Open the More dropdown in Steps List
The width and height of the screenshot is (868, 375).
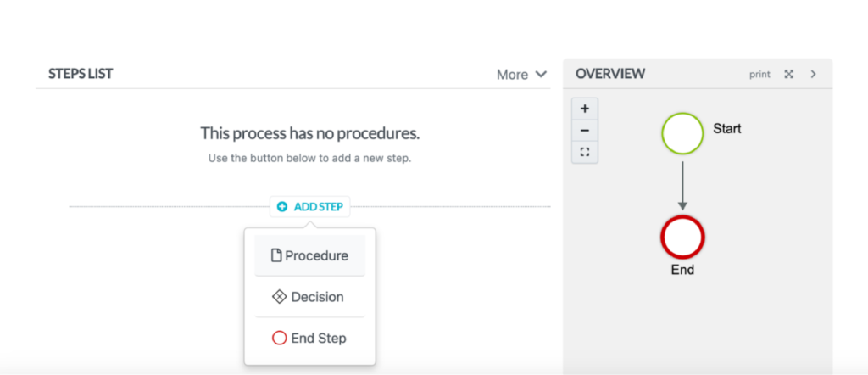[x=521, y=75]
